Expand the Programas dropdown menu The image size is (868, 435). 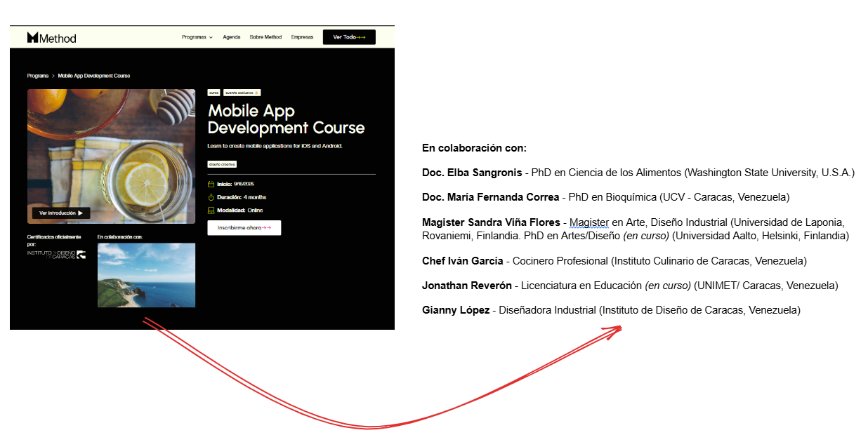(x=197, y=37)
